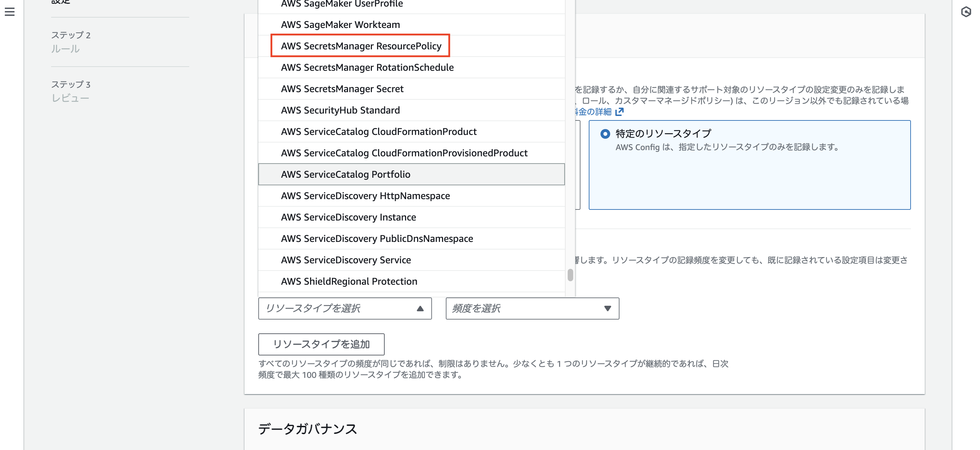Click the リソースタイプを追加 button

click(321, 344)
